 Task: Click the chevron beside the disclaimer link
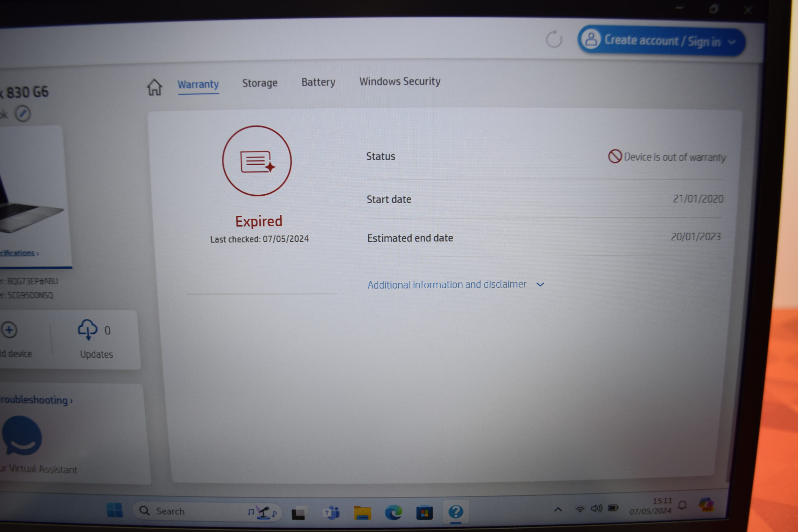(x=540, y=285)
